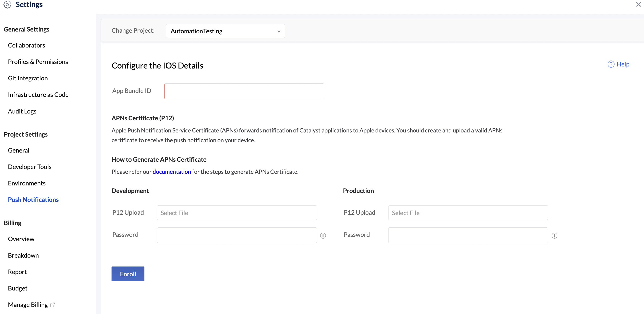Go to Collaborators settings
The height and width of the screenshot is (314, 644).
point(27,45)
